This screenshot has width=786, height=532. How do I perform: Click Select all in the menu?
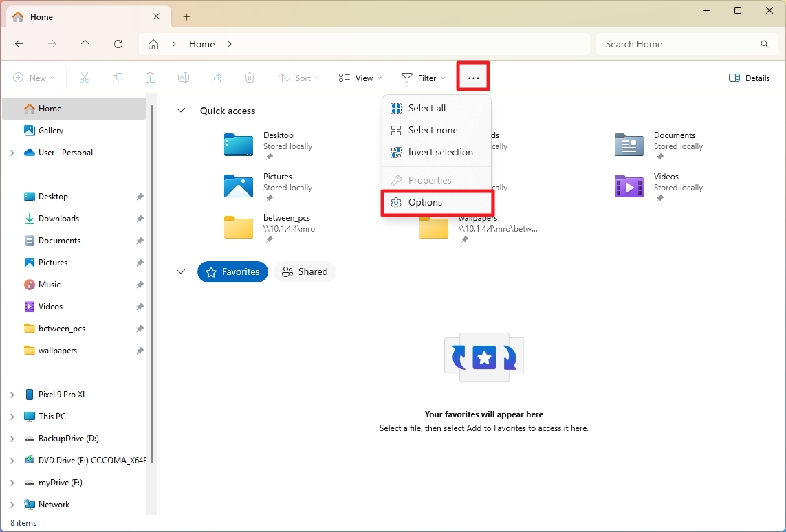point(427,108)
